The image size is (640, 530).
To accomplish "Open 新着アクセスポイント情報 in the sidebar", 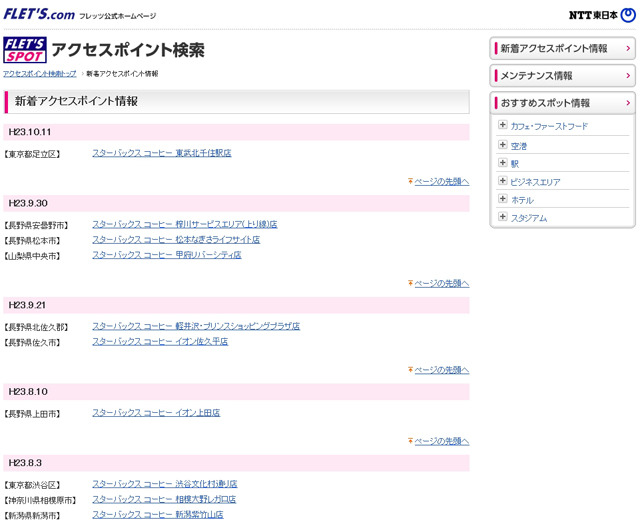I will (x=562, y=48).
